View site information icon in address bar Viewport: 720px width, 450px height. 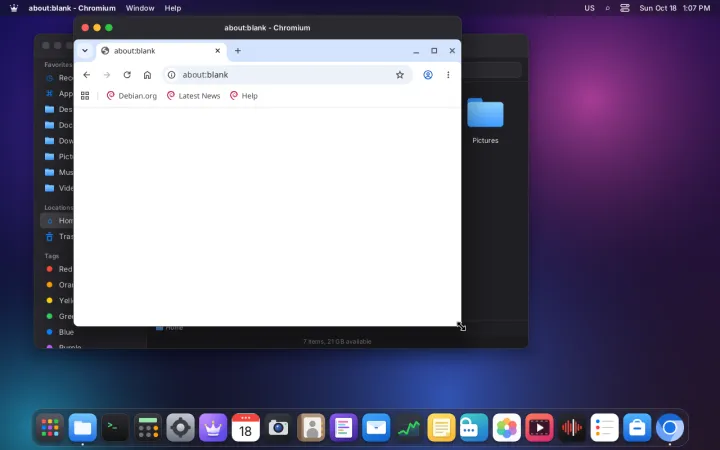tap(172, 75)
